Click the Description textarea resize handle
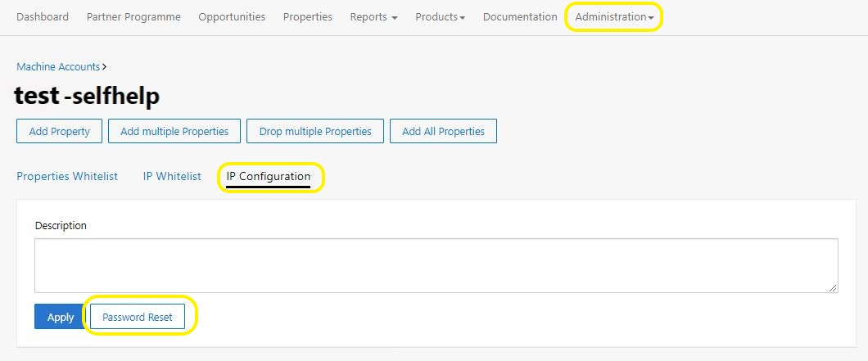Image resolution: width=868 pixels, height=361 pixels. [833, 288]
